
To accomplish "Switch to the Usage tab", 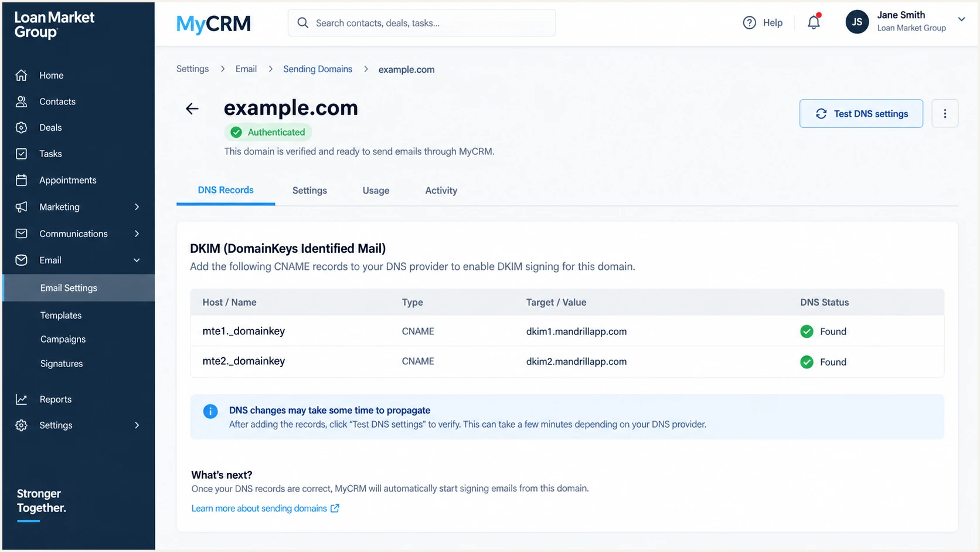I will 376,191.
